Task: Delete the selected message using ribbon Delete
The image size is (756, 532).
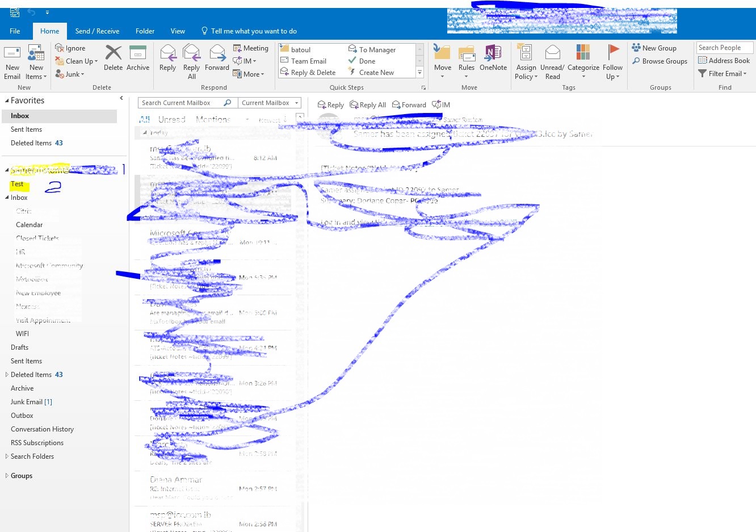Action: coord(113,58)
